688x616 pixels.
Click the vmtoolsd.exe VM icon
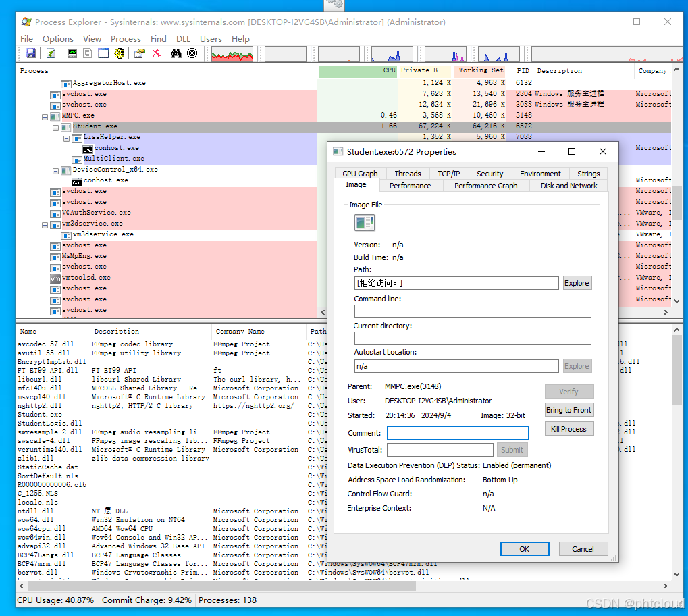click(55, 278)
